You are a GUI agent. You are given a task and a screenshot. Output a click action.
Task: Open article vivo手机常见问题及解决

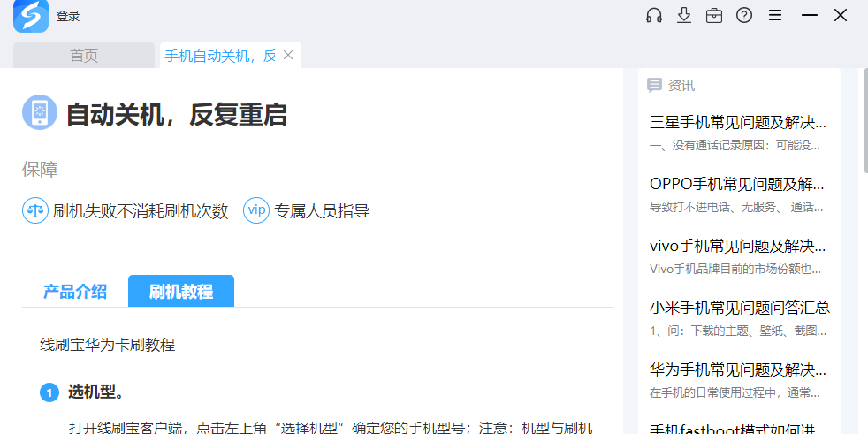(x=738, y=245)
